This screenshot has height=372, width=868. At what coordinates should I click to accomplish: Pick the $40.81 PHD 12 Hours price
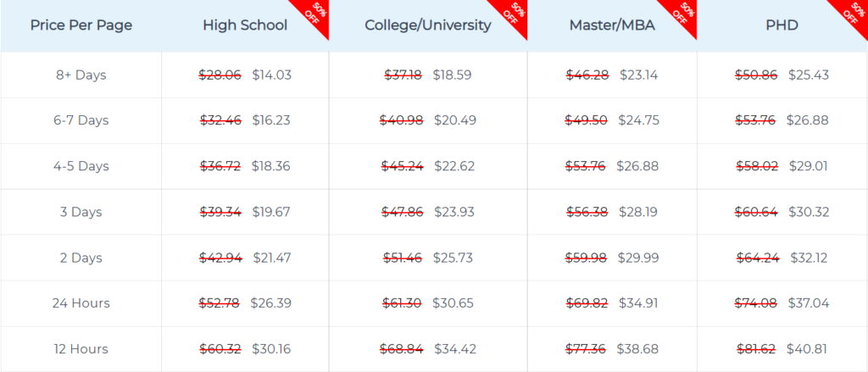click(808, 349)
